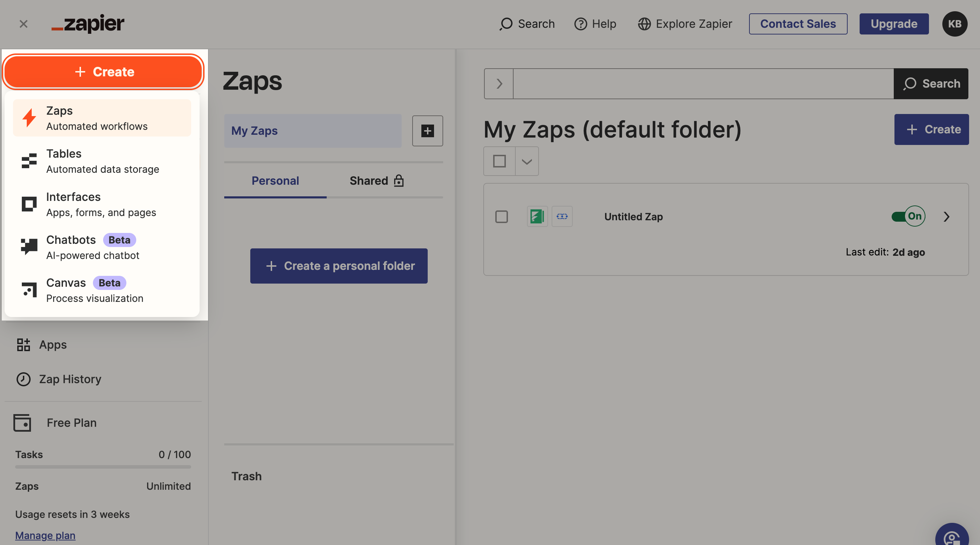
Task: Click the Canvas process visualization icon
Action: point(29,290)
